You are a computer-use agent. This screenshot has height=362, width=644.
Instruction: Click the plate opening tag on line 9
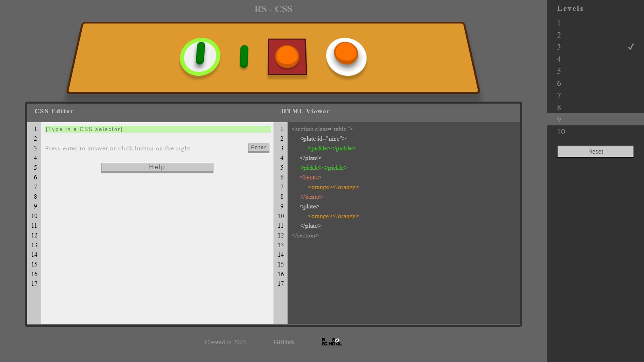pyautogui.click(x=309, y=206)
